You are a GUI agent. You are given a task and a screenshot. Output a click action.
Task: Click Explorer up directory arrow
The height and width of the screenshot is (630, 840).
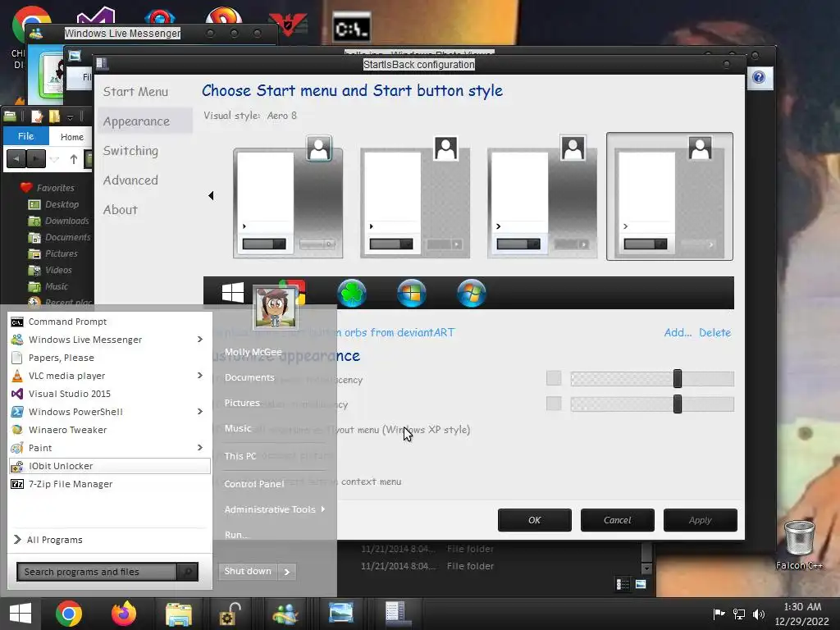[x=73, y=158]
